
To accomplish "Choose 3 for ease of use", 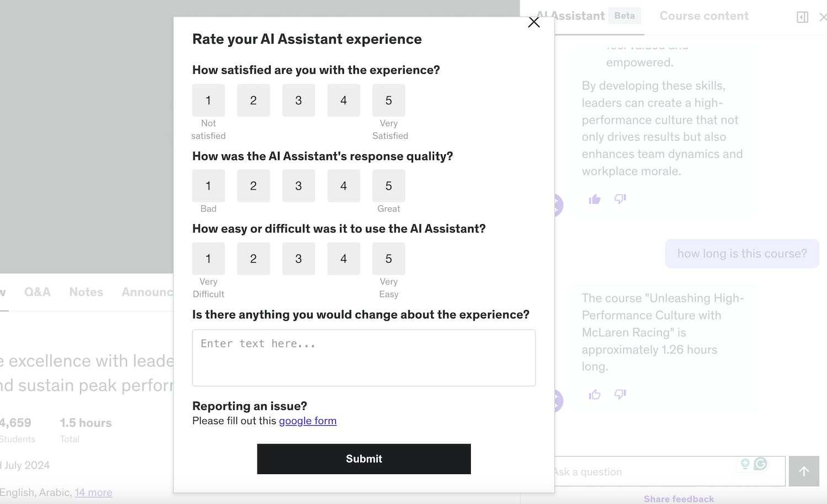I will [x=298, y=259].
